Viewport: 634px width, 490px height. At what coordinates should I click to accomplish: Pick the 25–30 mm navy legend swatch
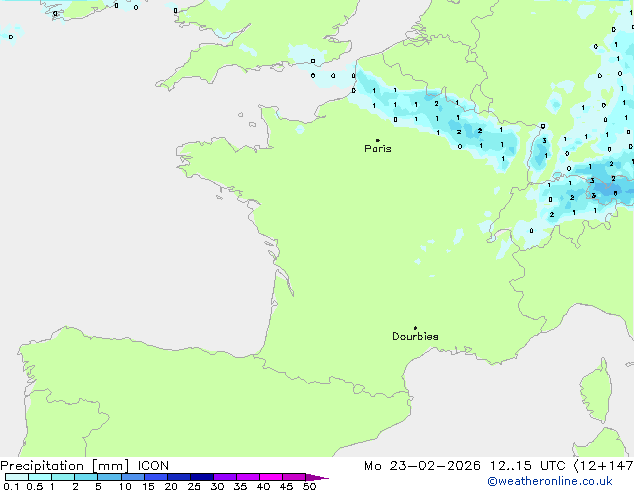point(202,477)
